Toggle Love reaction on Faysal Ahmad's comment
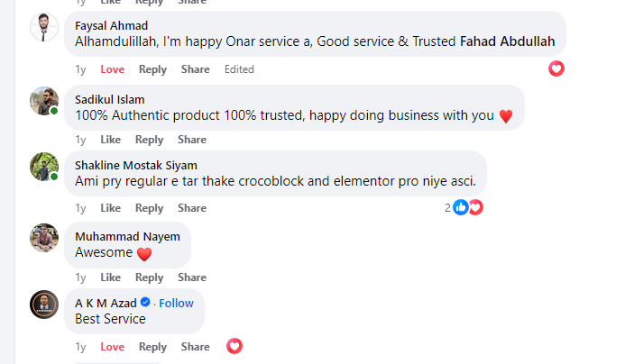Image resolution: width=625 pixels, height=364 pixels. (113, 69)
